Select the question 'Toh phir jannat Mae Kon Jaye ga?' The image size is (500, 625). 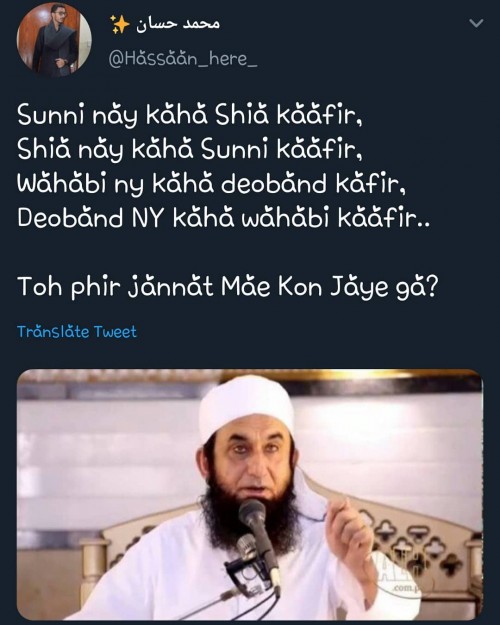coord(228,286)
